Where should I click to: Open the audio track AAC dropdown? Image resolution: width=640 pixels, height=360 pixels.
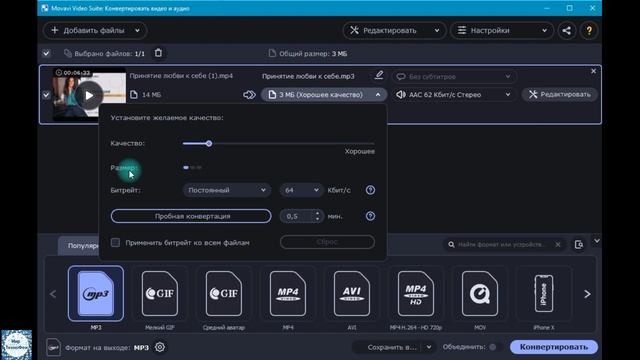(454, 95)
